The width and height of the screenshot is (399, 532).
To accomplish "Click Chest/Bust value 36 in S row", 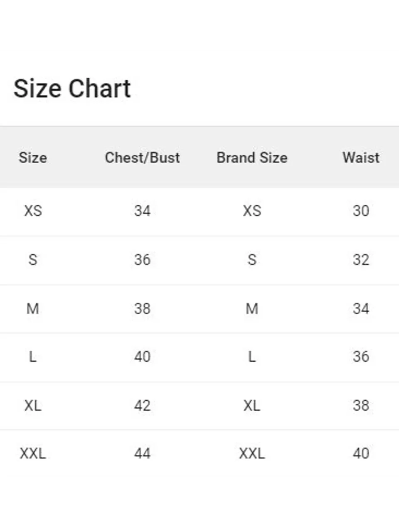I will click(x=142, y=260).
